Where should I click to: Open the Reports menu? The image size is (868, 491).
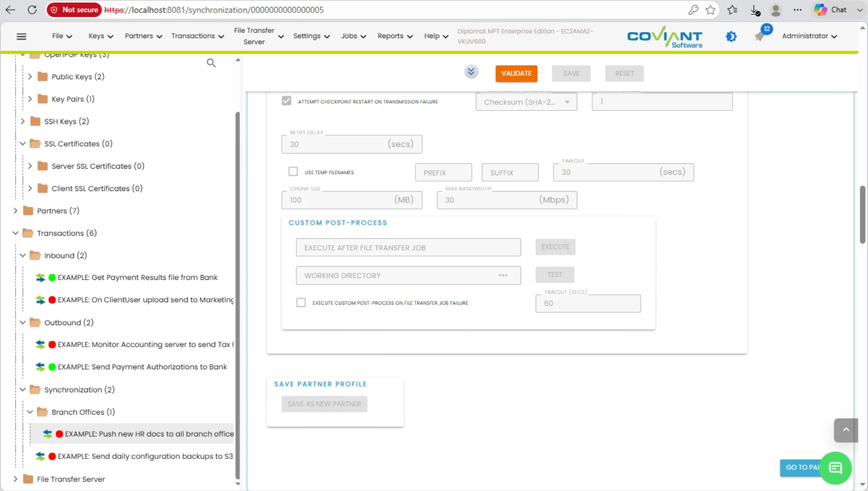(395, 36)
